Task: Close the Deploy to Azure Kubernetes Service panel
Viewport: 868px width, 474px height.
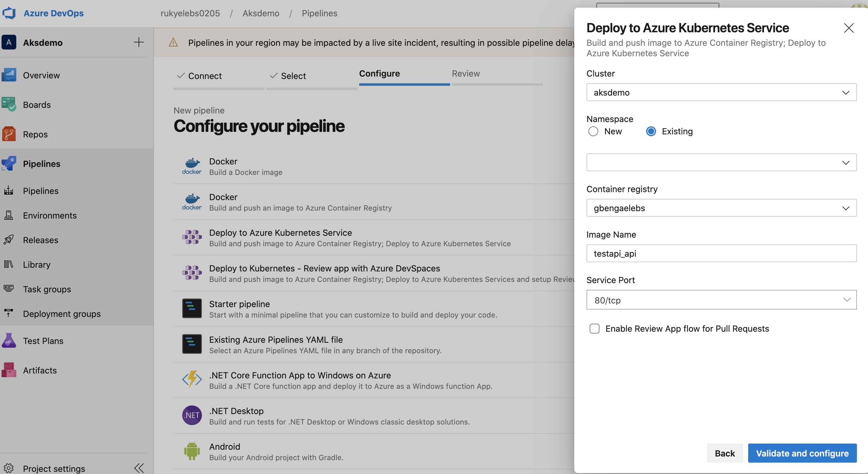Action: tap(849, 28)
